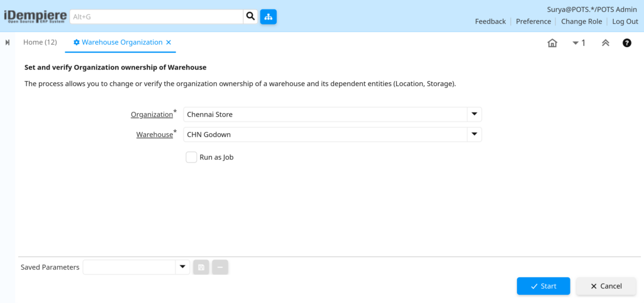
Task: Open the Warehouse dropdown arrow
Action: coord(474,135)
